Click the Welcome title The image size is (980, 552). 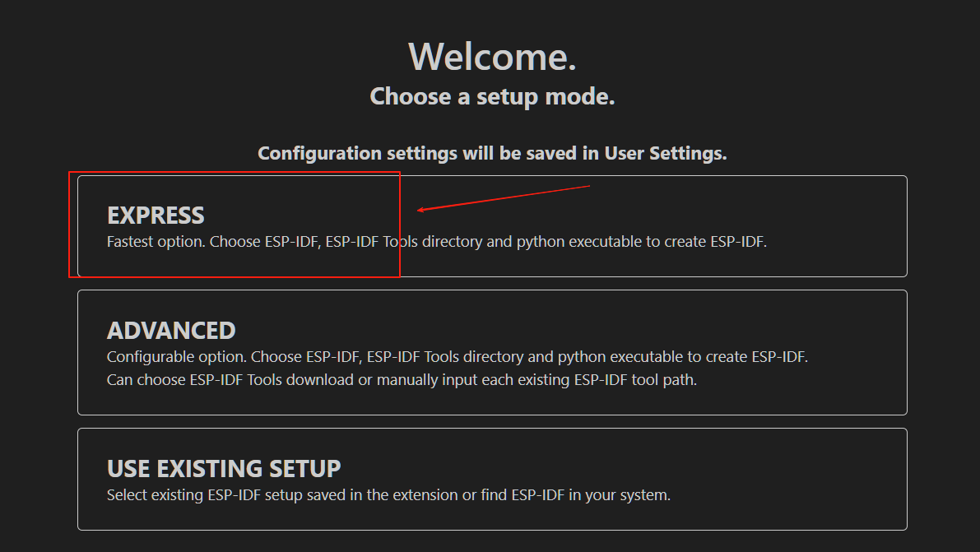492,57
